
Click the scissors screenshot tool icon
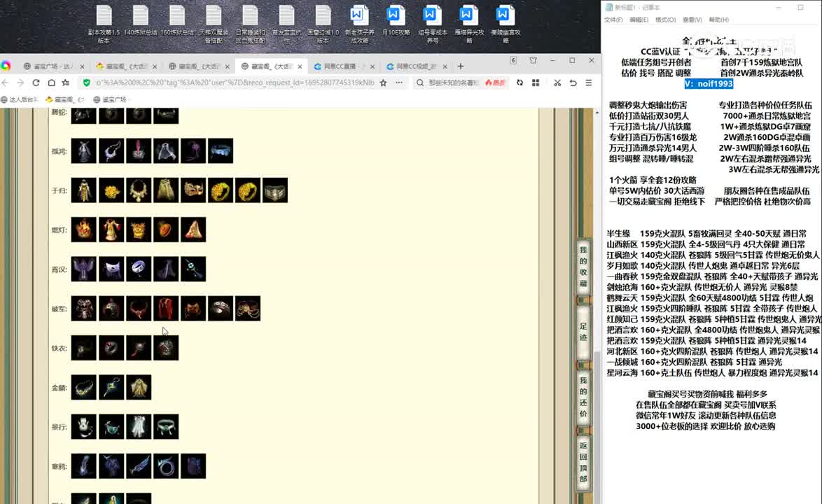click(x=557, y=83)
